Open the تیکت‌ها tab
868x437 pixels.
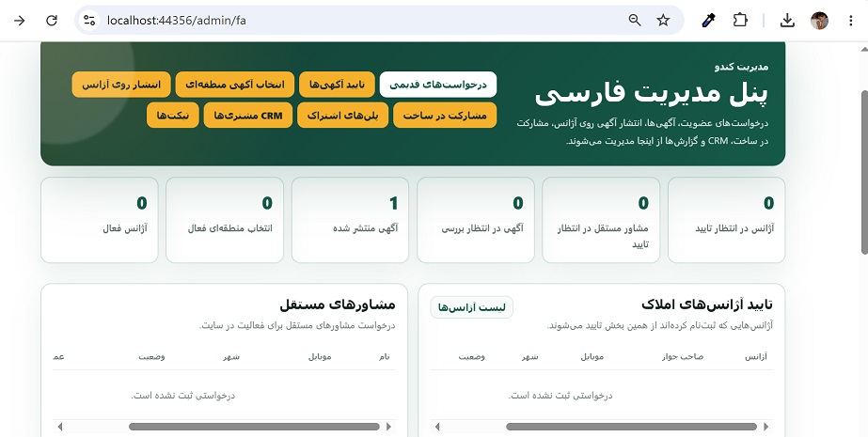(x=173, y=115)
